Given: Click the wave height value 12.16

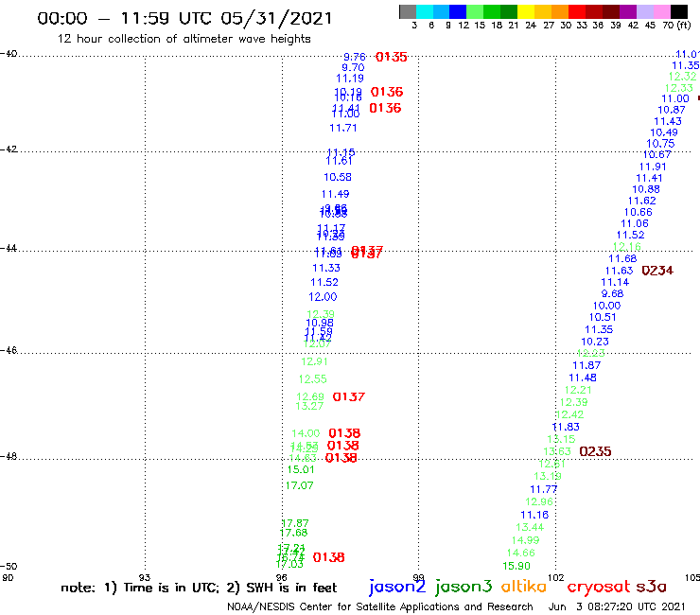Looking at the screenshot, I should pos(627,247).
